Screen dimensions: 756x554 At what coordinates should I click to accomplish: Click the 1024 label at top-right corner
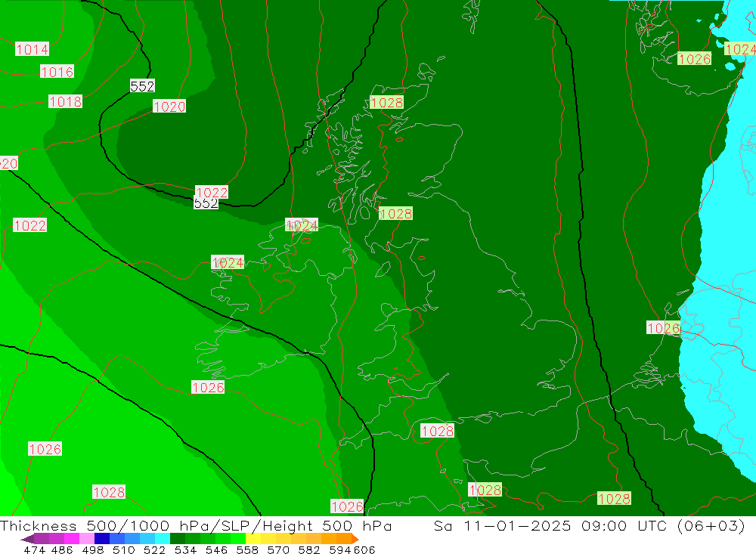740,49
